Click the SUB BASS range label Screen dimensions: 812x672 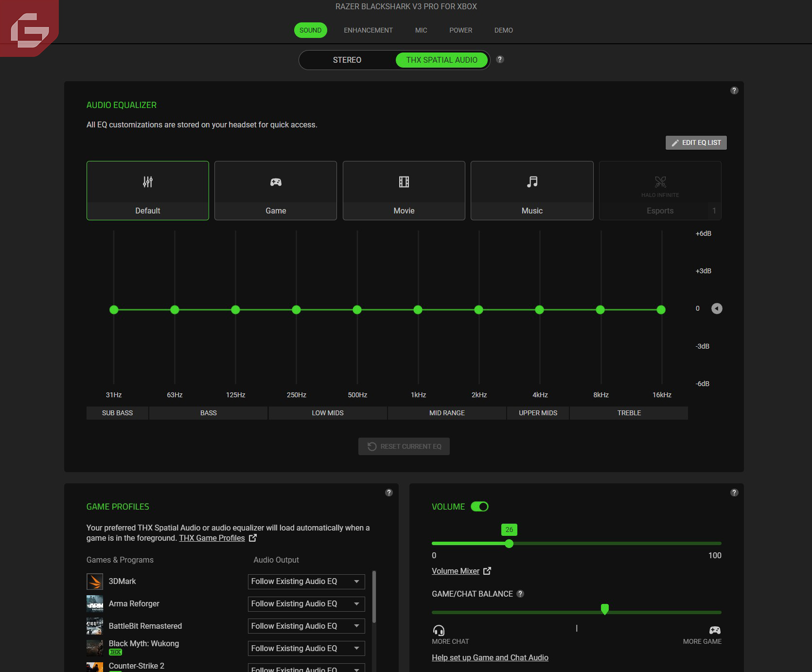[x=118, y=413]
